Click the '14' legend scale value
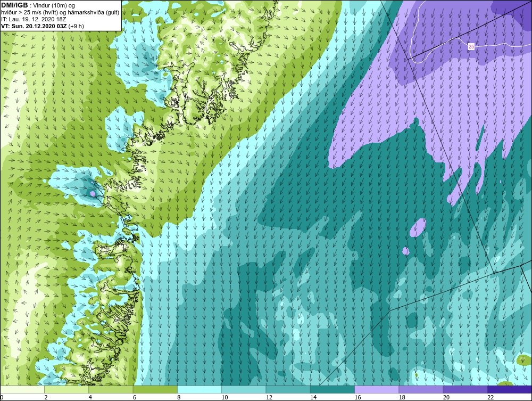Screen dimensions: 532x401 (313, 398)
